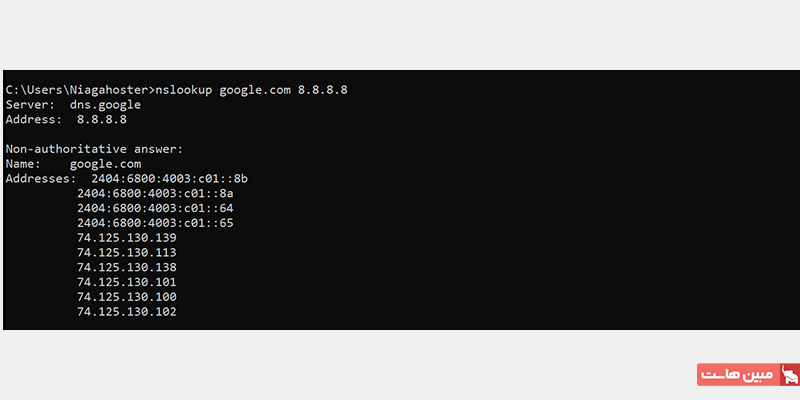Click IP address 74.125.130.101
Viewport: 800px width, 400px height.
pyautogui.click(x=127, y=282)
